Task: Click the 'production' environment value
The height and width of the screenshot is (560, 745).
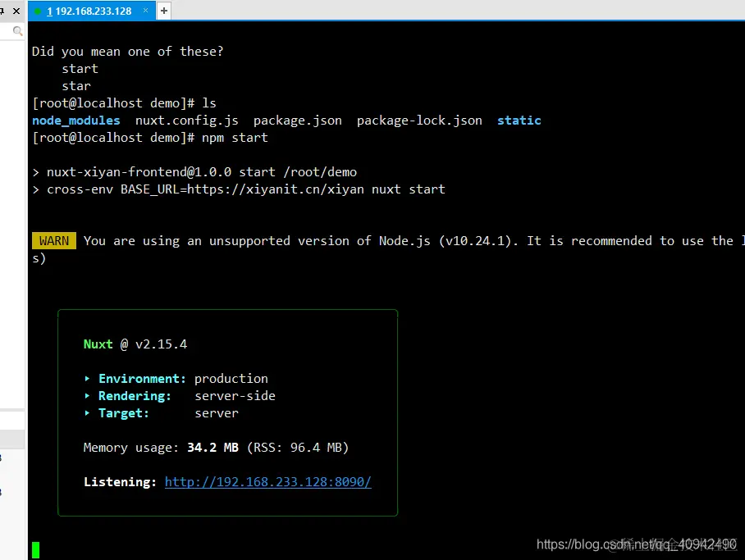Action: tap(231, 379)
